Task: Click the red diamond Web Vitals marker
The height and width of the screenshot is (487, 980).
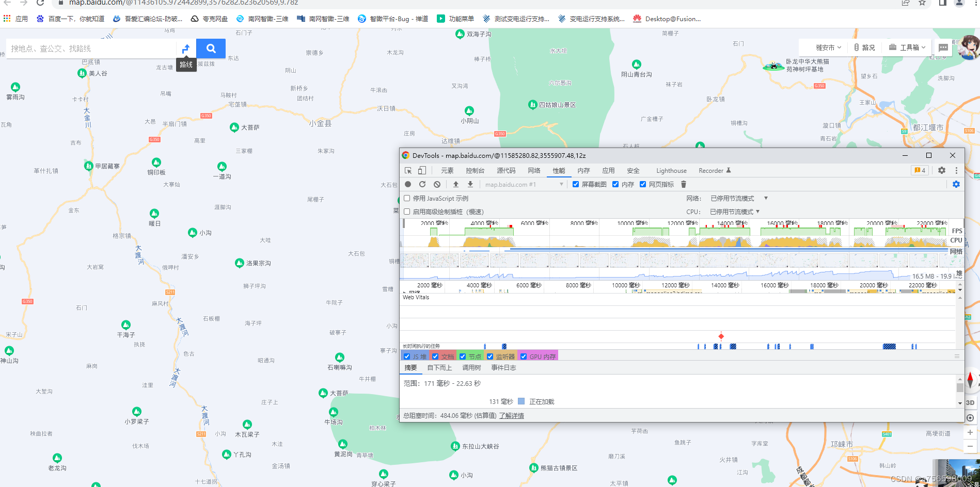Action: pos(721,336)
